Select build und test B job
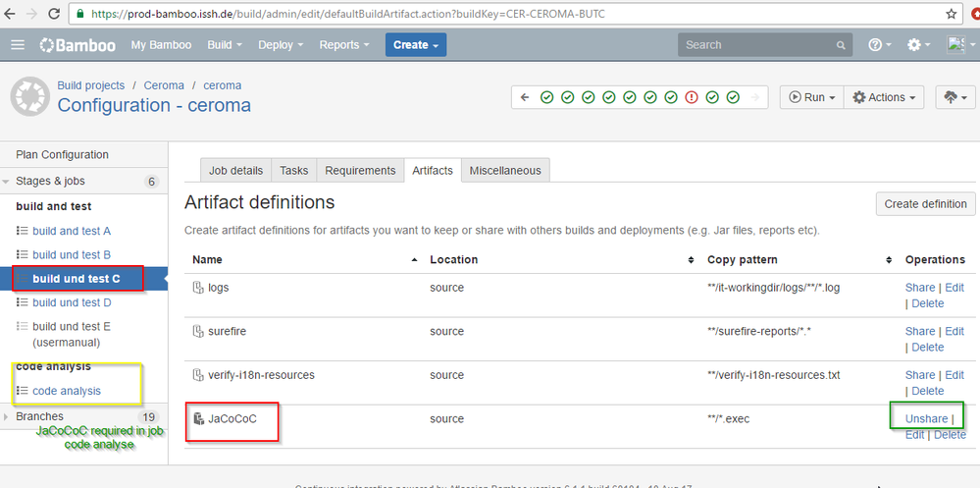 point(72,254)
